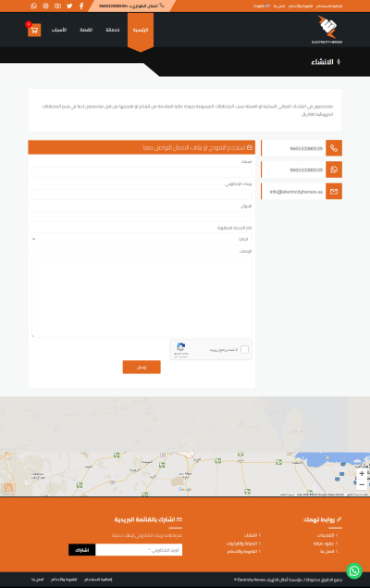Click the orange envelope email icon
The image size is (370, 588).
(334, 192)
